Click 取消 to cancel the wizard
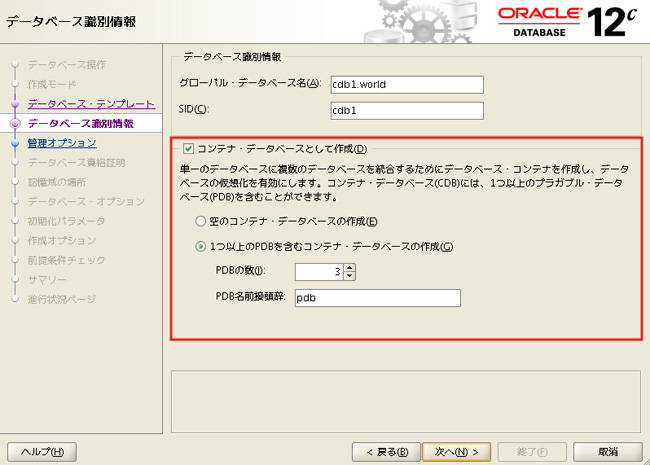650x465 pixels. click(x=607, y=451)
